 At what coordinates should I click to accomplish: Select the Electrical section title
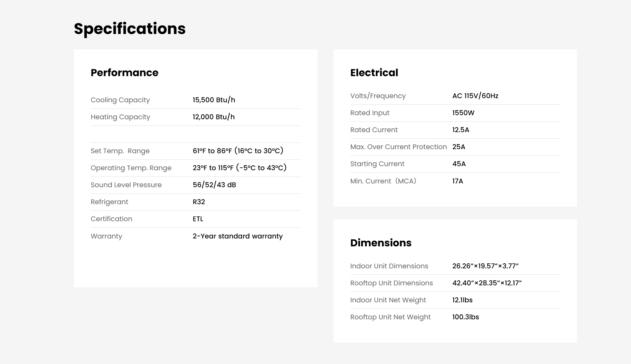374,73
